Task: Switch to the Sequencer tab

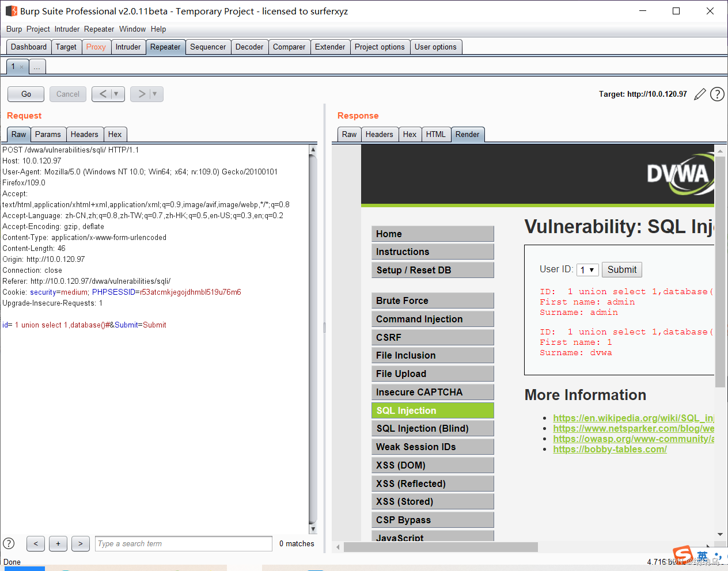Action: (x=208, y=47)
